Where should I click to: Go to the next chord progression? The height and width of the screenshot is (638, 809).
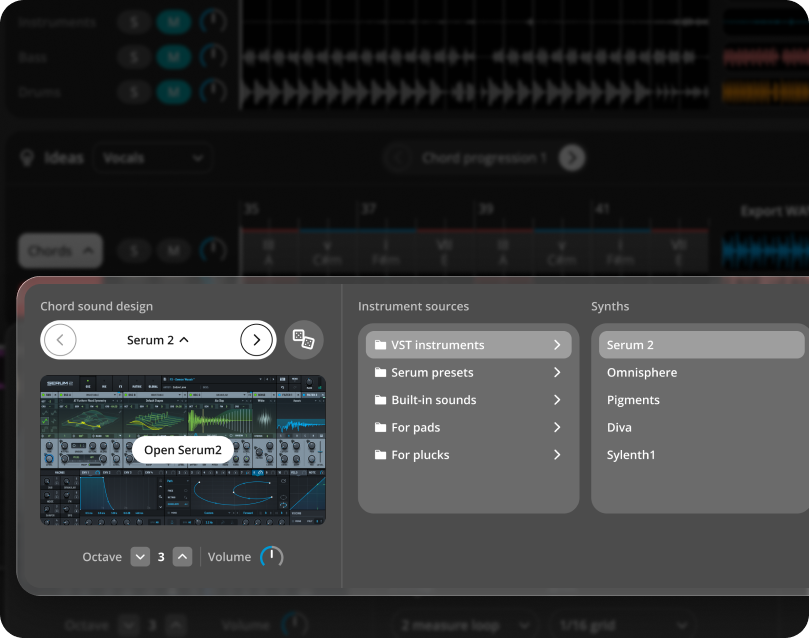tap(572, 158)
